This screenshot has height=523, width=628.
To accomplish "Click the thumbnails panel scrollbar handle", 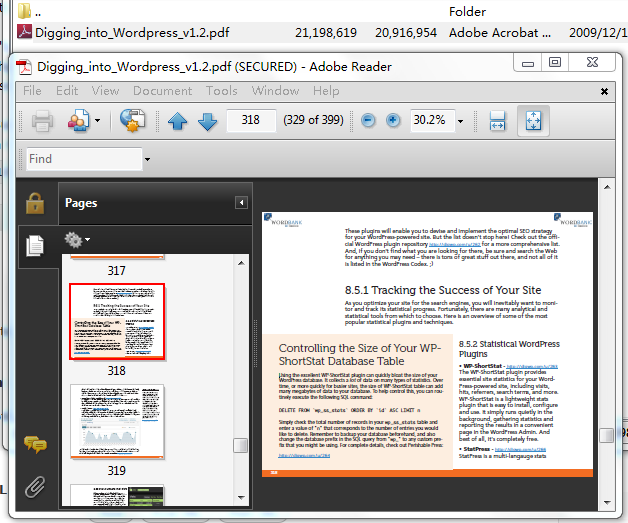I will click(x=240, y=445).
